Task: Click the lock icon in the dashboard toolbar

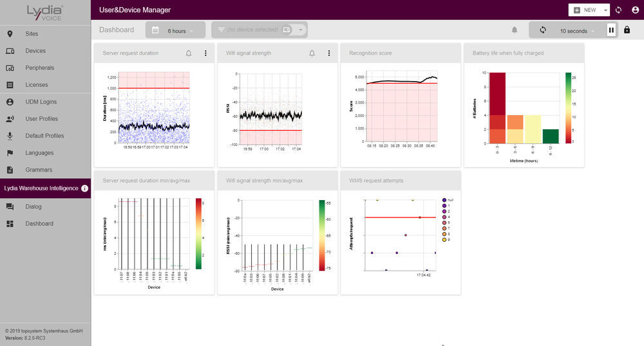Action: pyautogui.click(x=627, y=30)
